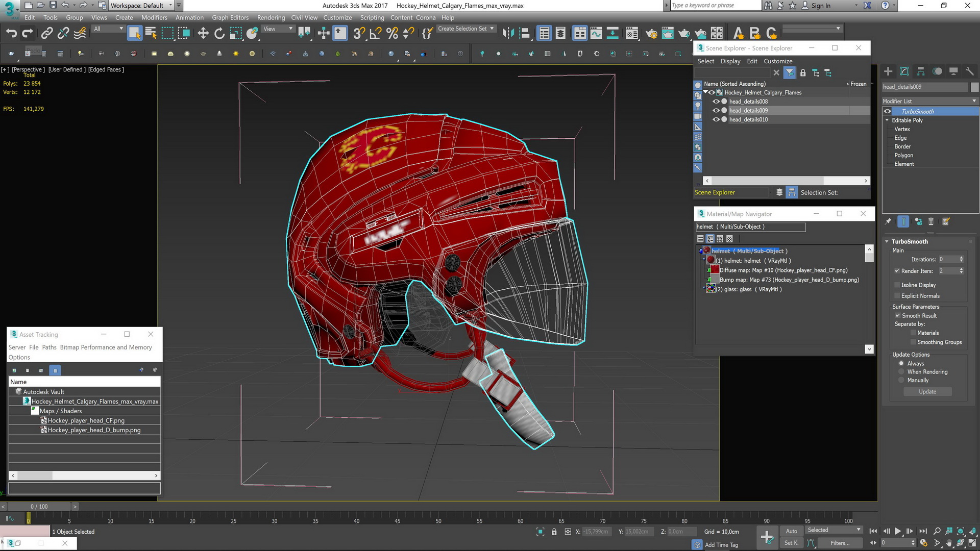This screenshot has height=551, width=980.
Task: Uncheck the Render Iters checkbox
Action: point(897,271)
